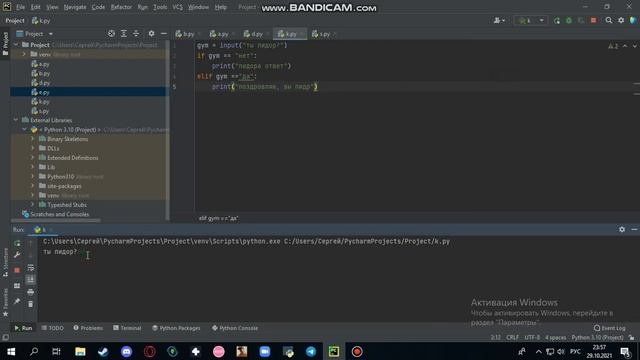Open the Windows Start menu
Screen dimensions: 640x360
point(11,351)
